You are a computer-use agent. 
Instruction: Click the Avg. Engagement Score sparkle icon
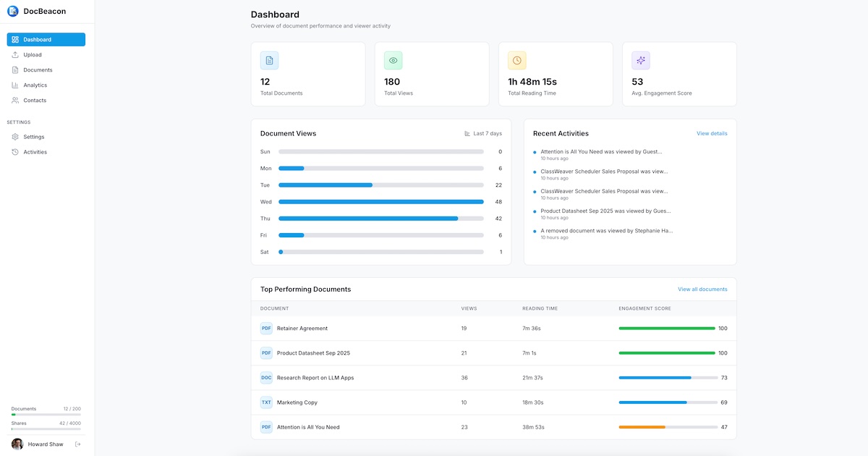click(x=641, y=61)
